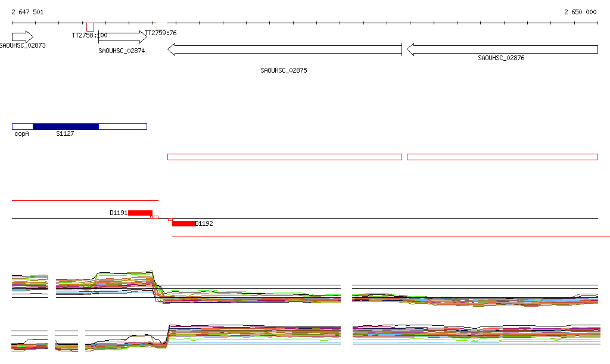610x364 pixels.
Task: Click the SAOUHSC_02873 gene arrow
Action: [23, 37]
